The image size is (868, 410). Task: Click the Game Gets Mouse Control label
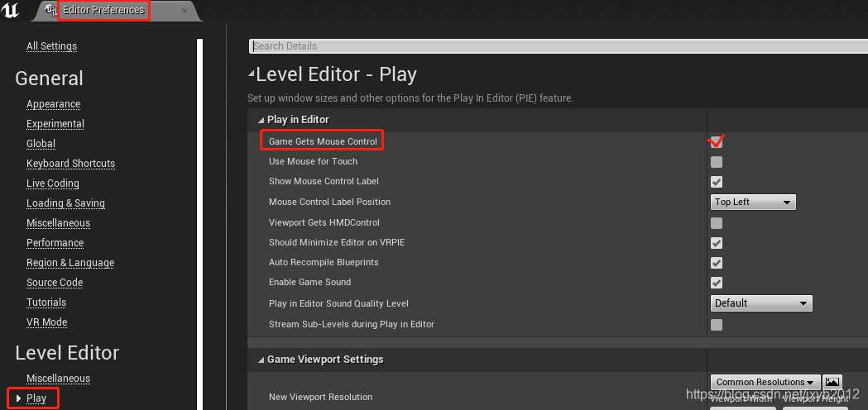(323, 141)
